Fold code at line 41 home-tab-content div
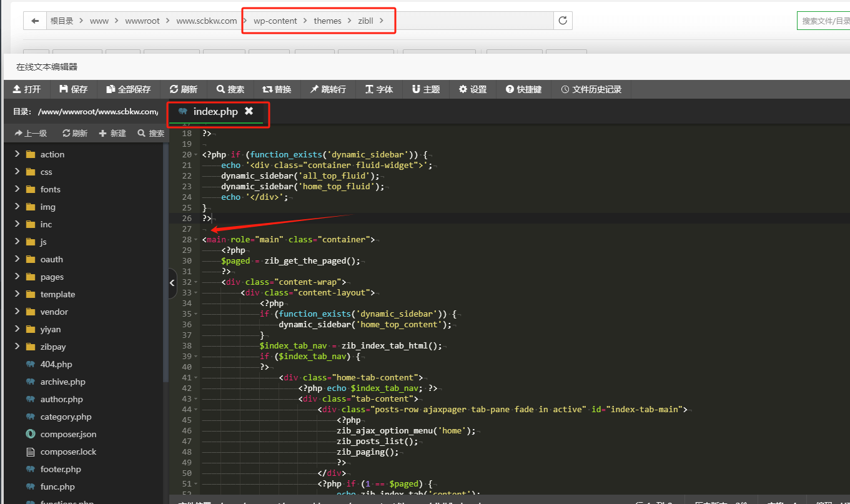 tap(196, 377)
